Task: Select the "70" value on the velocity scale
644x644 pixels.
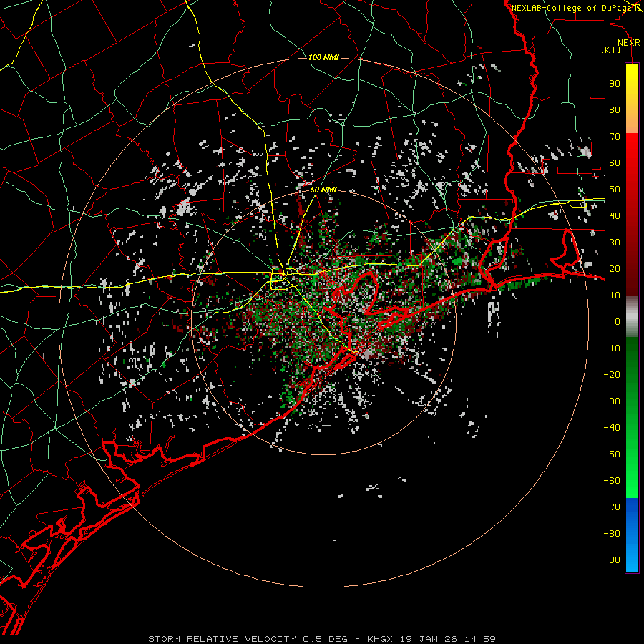Action: click(x=615, y=137)
